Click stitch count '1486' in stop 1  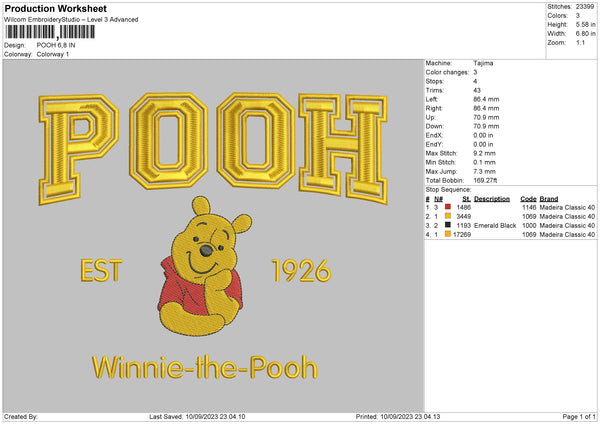463,207
